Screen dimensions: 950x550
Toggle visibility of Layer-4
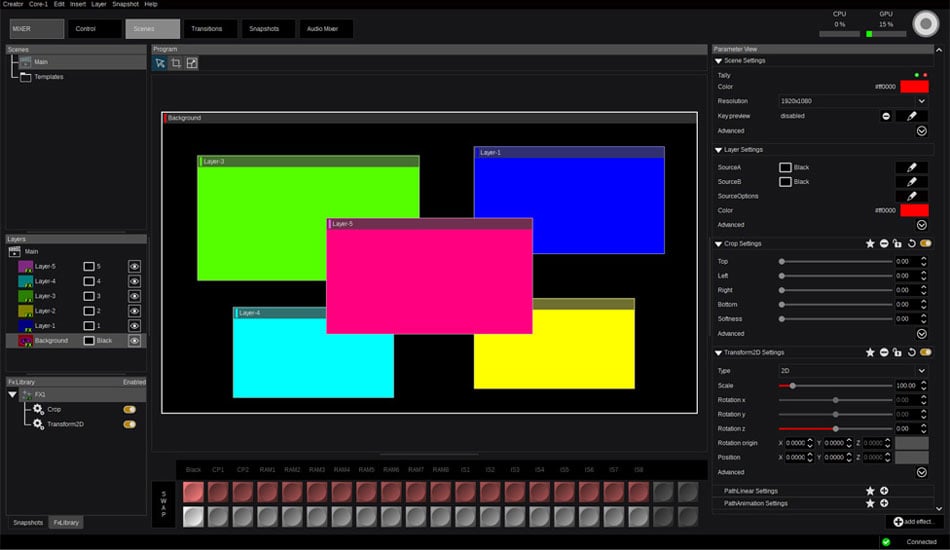(x=135, y=281)
